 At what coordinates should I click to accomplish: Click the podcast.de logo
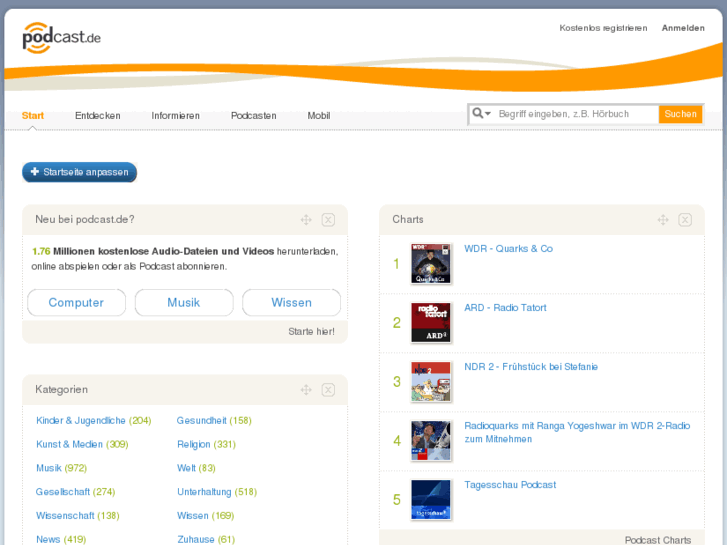click(62, 38)
